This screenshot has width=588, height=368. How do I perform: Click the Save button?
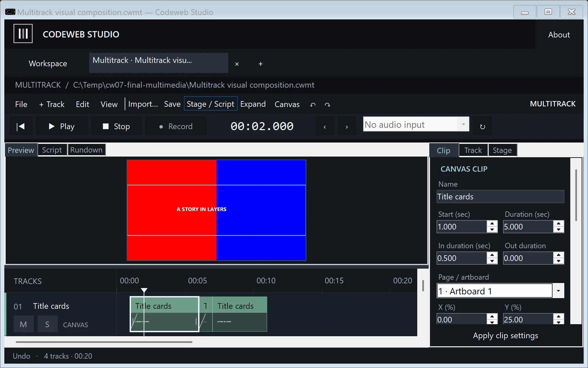172,104
